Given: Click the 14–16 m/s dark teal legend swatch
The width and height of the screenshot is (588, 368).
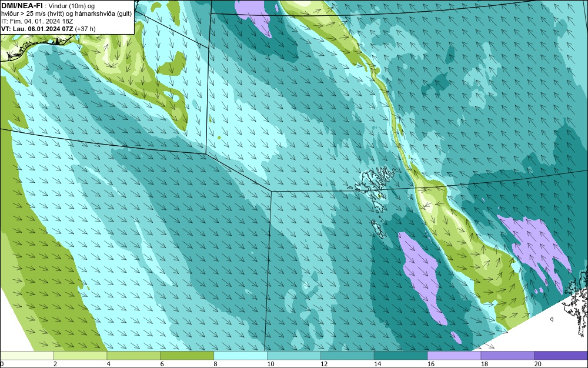Looking at the screenshot, I should coord(401,356).
